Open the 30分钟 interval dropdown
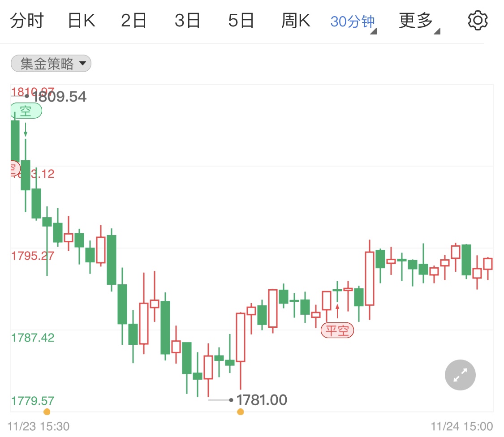 click(x=352, y=21)
